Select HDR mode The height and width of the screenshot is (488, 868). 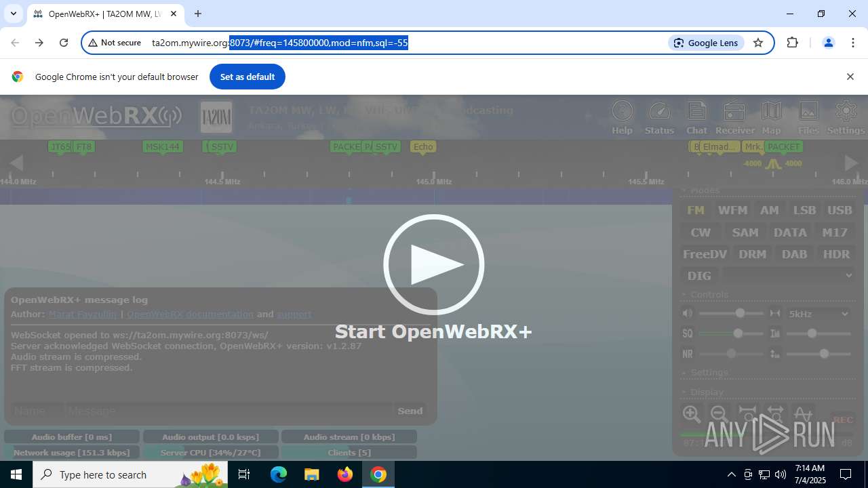(836, 254)
